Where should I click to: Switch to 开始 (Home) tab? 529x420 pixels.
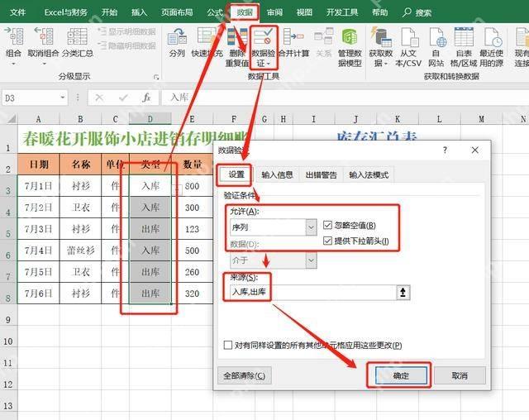(109, 12)
